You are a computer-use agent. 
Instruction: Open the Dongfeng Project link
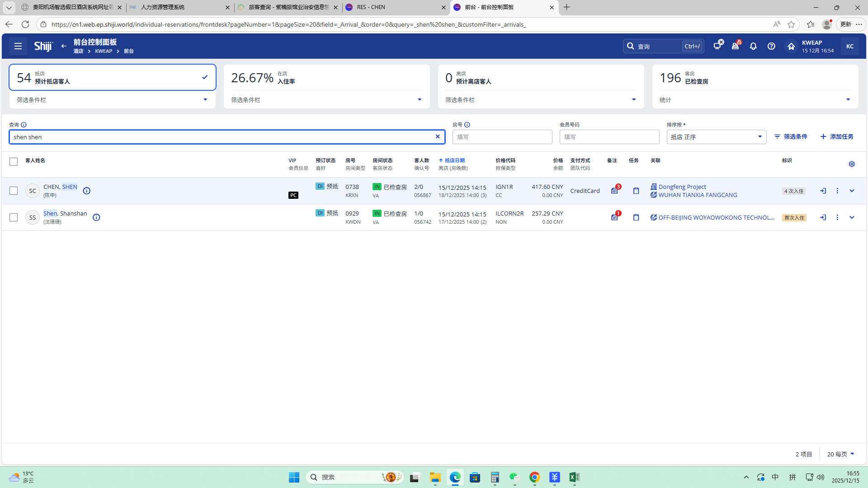[682, 187]
